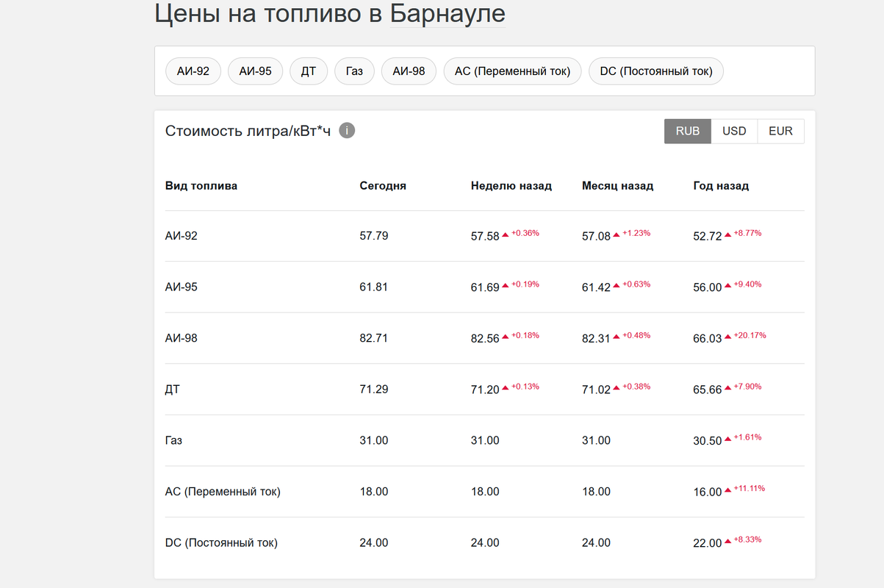
Task: Click the Вид топлива column header
Action: coord(201,186)
